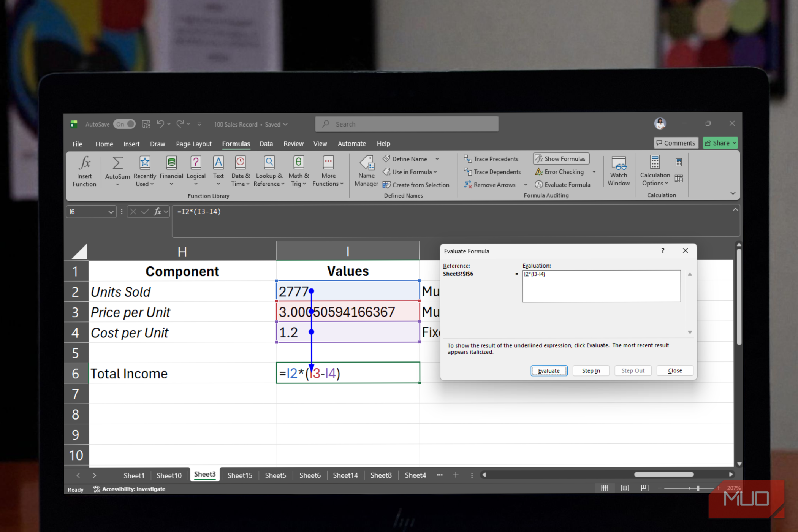Select row 4 header

coord(76,332)
